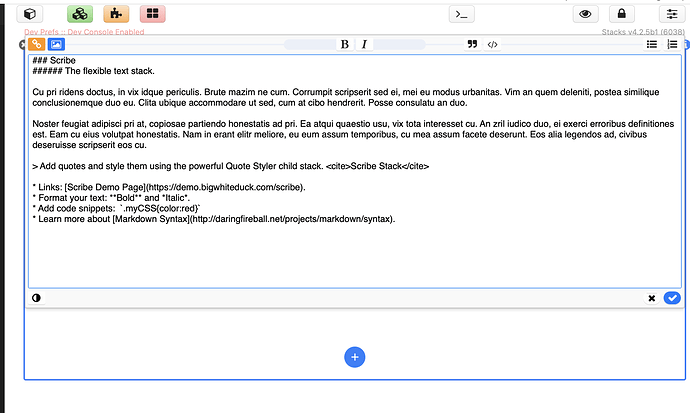Screen dimensions: 690x413
Task: Open the developer console terminal button
Action: pos(462,15)
